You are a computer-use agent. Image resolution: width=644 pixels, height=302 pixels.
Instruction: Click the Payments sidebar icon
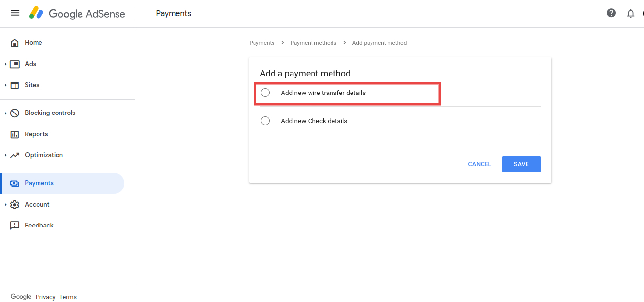(15, 183)
